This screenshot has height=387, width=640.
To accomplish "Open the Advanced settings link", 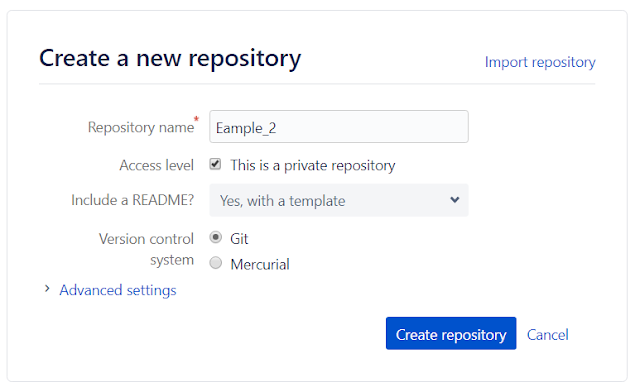I will click(x=118, y=290).
